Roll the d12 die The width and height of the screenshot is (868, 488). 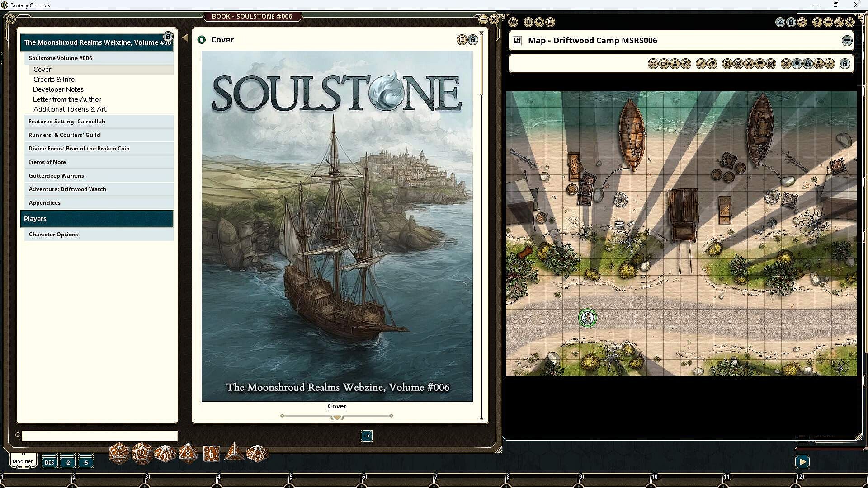click(x=142, y=453)
